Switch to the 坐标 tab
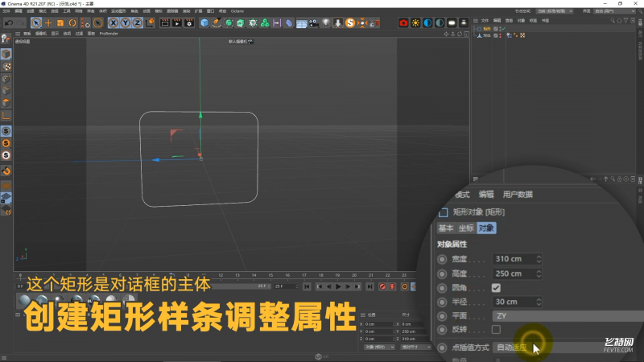644x362 pixels. point(466,228)
